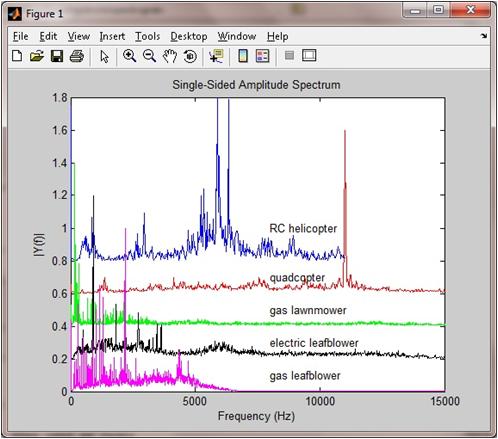Click the New Figure icon
The image size is (498, 439).
17,56
